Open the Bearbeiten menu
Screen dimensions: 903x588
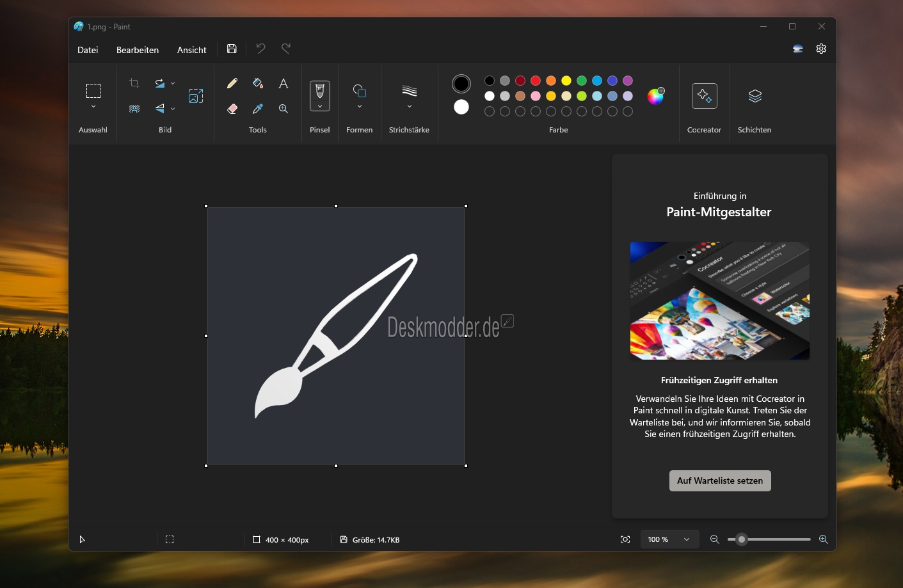pos(138,50)
